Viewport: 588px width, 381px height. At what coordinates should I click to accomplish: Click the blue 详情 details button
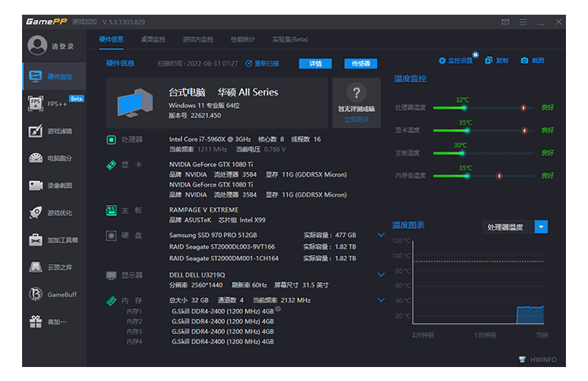[315, 64]
